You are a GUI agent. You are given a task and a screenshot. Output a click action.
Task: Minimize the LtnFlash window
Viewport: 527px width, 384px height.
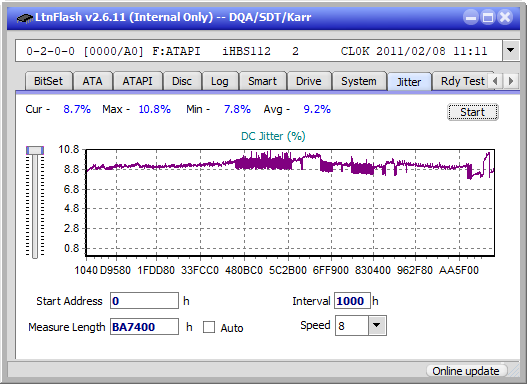point(471,17)
